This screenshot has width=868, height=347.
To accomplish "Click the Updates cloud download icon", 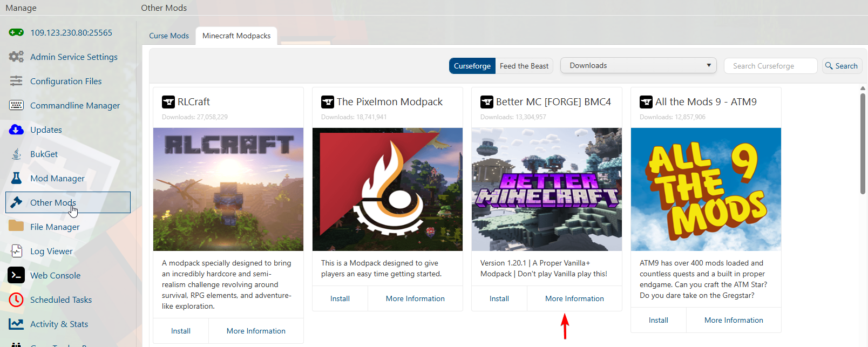I will pyautogui.click(x=16, y=130).
